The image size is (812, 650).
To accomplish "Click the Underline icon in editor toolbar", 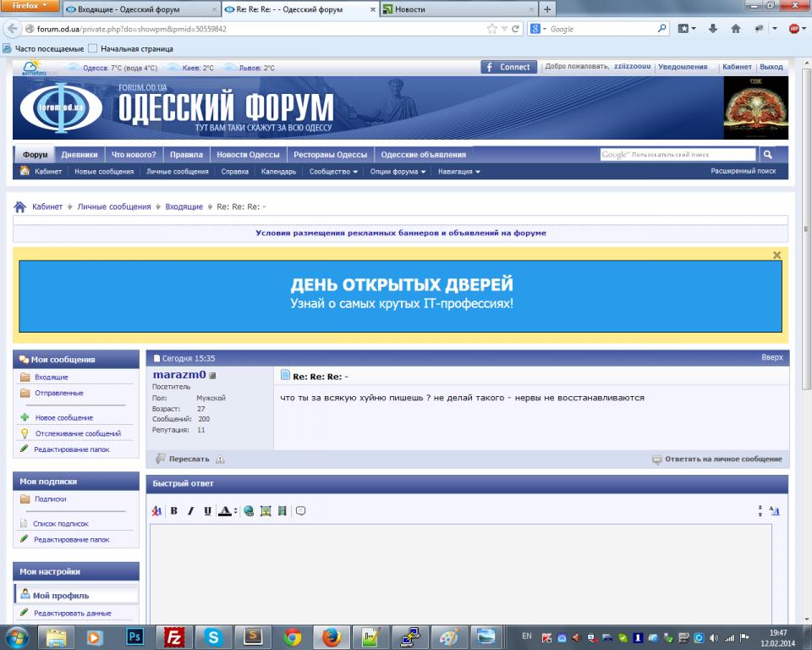I will click(207, 511).
